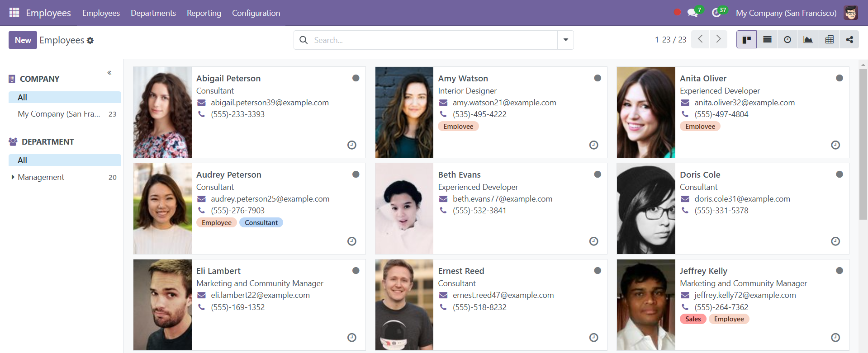
Task: Click presence status dot for Audrey Peterson
Action: pyautogui.click(x=356, y=174)
